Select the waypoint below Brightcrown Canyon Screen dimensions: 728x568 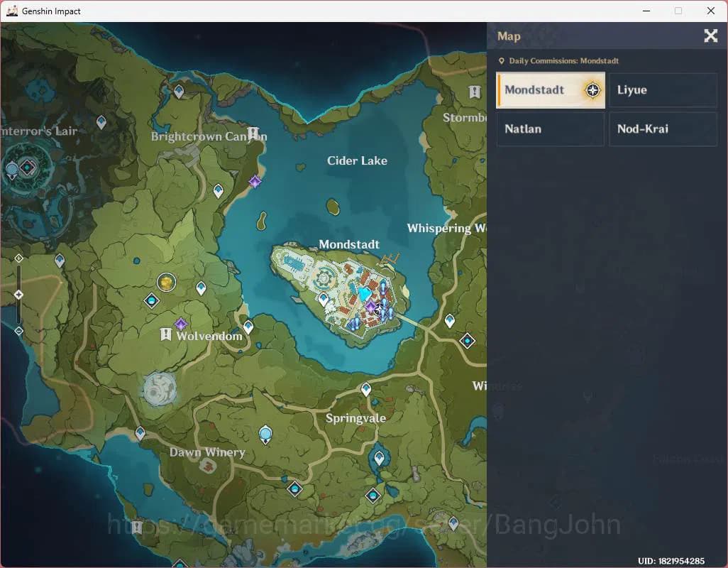[218, 190]
